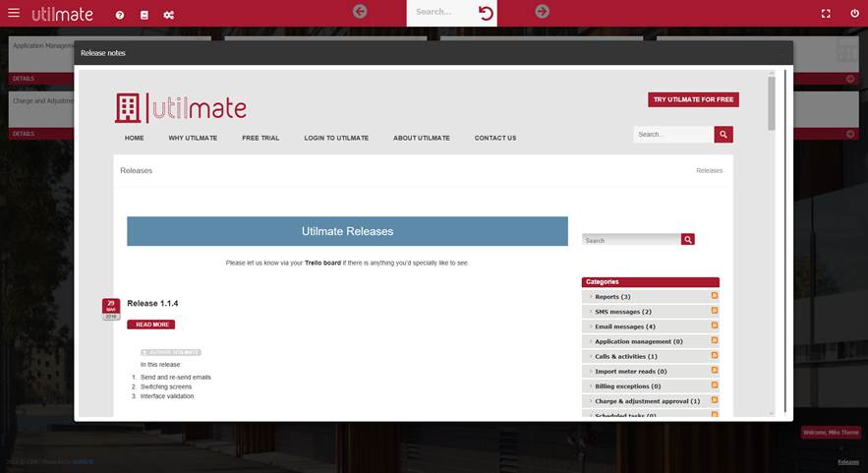
Task: Open the settings gears icon
Action: tap(169, 15)
